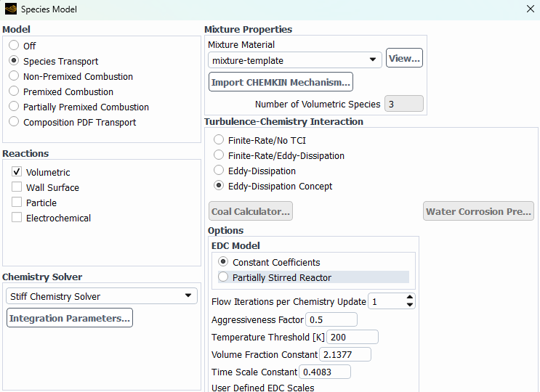Open Integration Parameters dialog
Screen dimensions: 540x392
pyautogui.click(x=70, y=318)
